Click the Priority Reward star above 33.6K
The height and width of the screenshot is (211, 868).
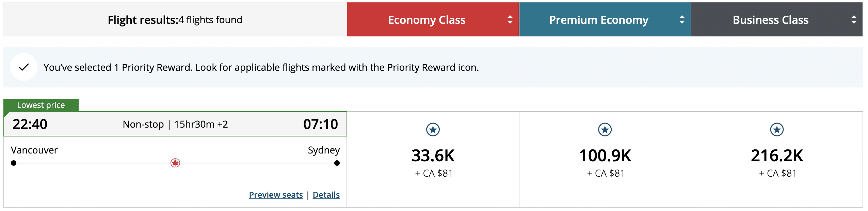coord(433,130)
